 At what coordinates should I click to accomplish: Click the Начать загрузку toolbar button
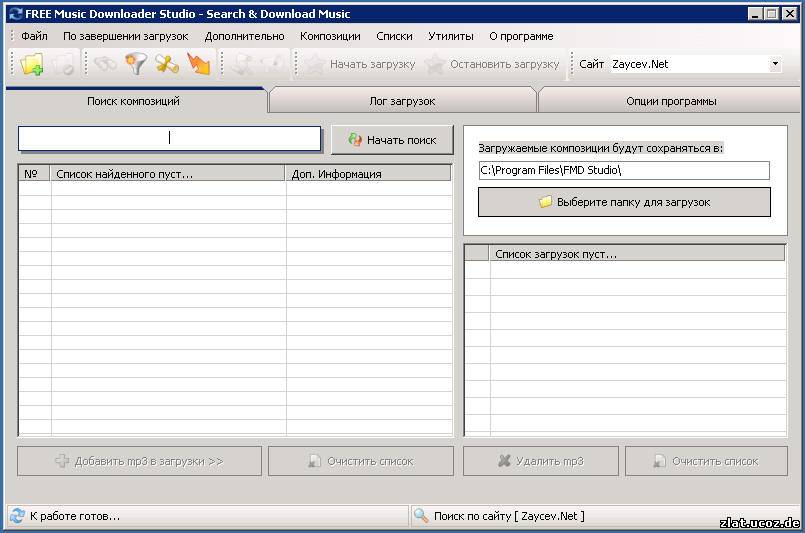pyautogui.click(x=360, y=64)
